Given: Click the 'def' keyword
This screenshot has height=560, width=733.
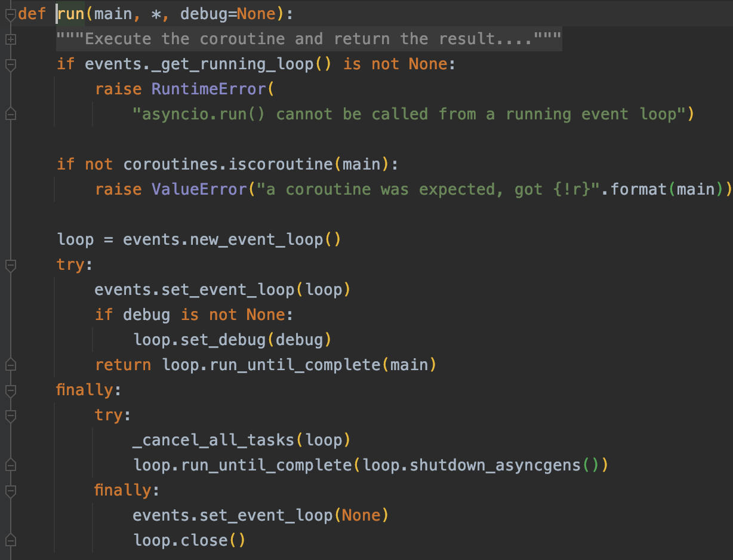Looking at the screenshot, I should click(32, 14).
